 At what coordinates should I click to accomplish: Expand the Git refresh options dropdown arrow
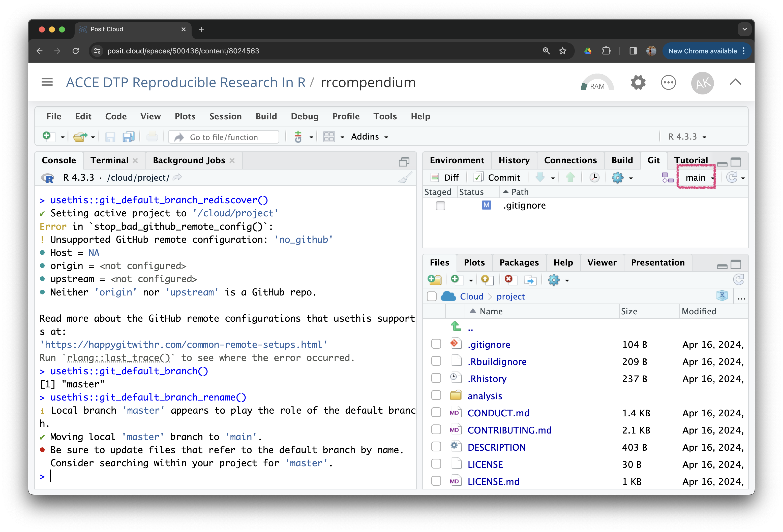point(743,178)
